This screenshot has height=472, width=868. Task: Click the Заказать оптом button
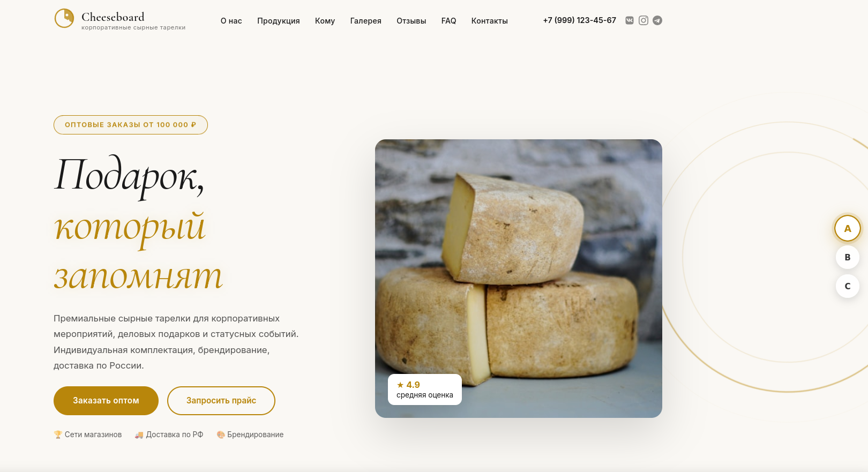(x=106, y=401)
